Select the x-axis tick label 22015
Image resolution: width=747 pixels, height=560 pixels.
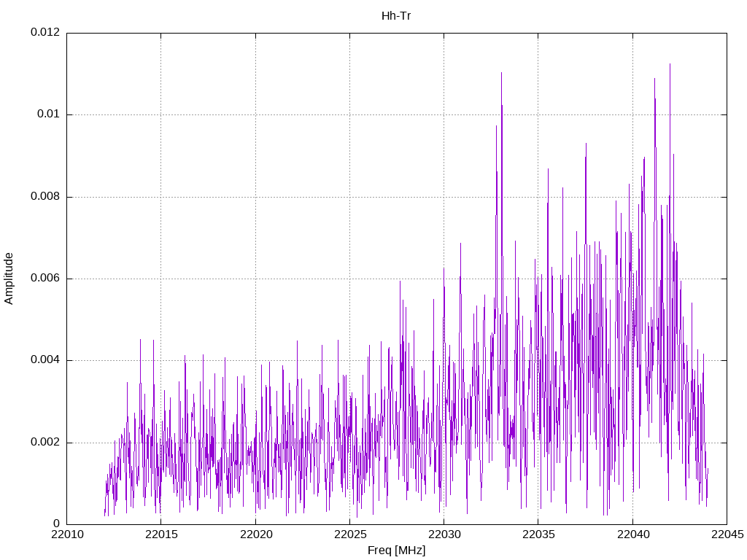pyautogui.click(x=161, y=534)
